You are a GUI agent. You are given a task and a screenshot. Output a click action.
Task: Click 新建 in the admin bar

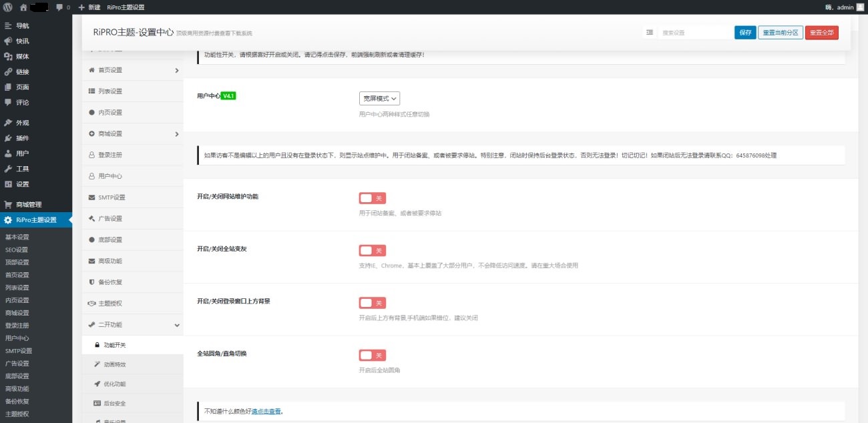(x=89, y=7)
